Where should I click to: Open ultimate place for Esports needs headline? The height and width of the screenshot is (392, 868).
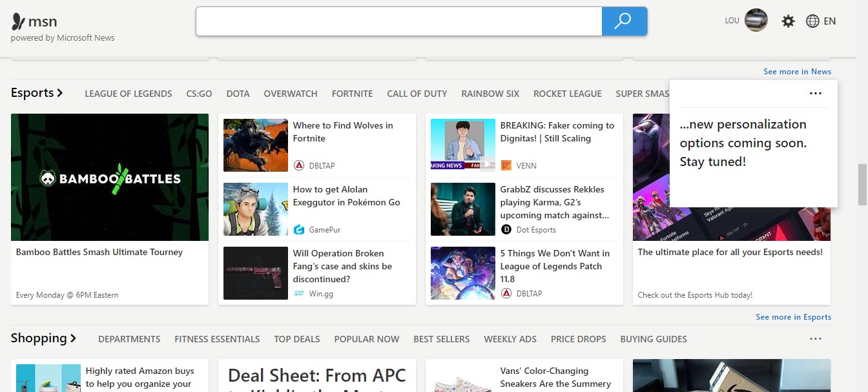730,252
